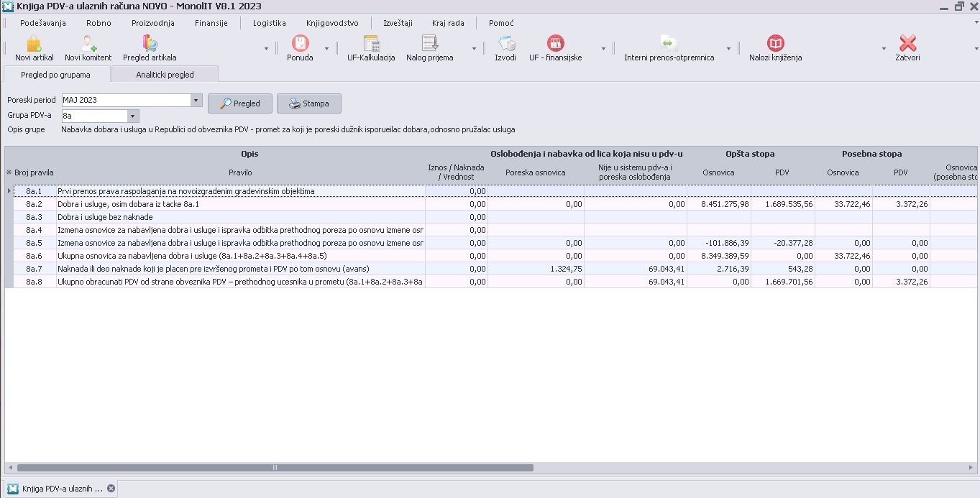Select row 8a.2 rule description
This screenshot has width=980, height=498.
click(240, 204)
